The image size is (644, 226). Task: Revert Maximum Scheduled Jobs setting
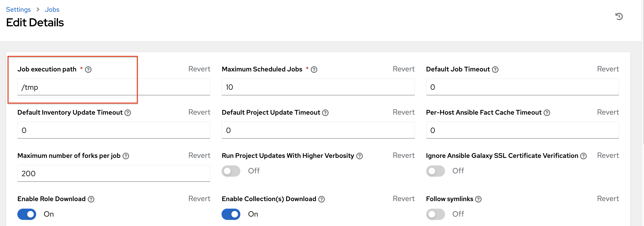pyautogui.click(x=403, y=69)
